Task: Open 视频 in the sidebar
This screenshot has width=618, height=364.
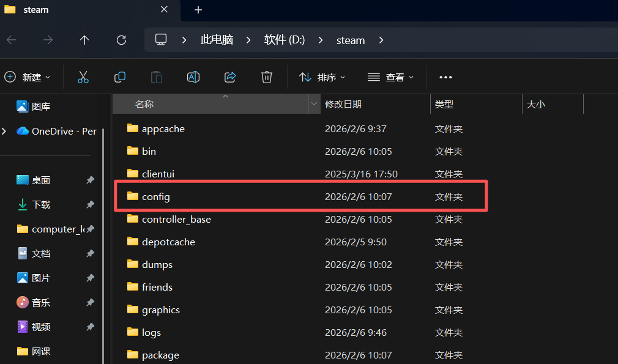Action: pos(34,327)
